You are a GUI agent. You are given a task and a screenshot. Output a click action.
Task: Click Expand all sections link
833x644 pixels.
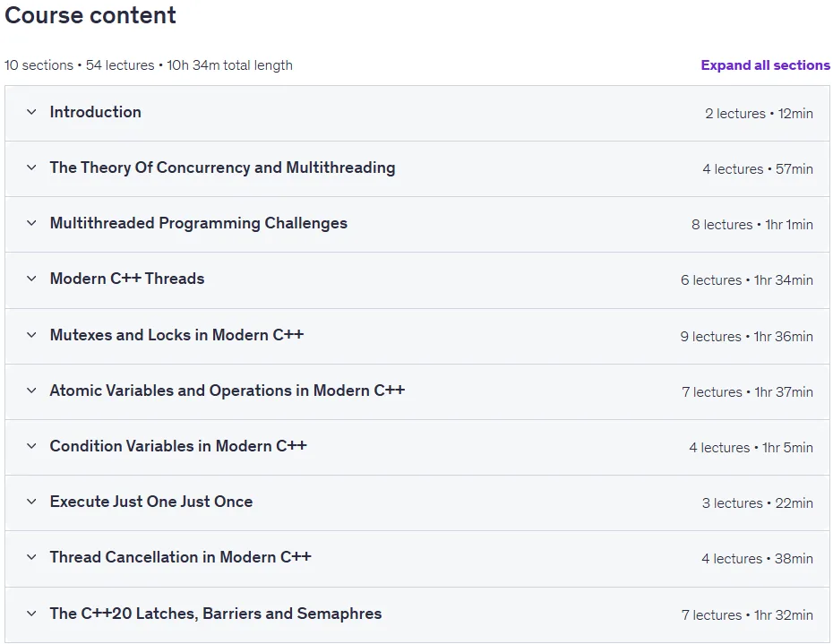click(x=765, y=65)
